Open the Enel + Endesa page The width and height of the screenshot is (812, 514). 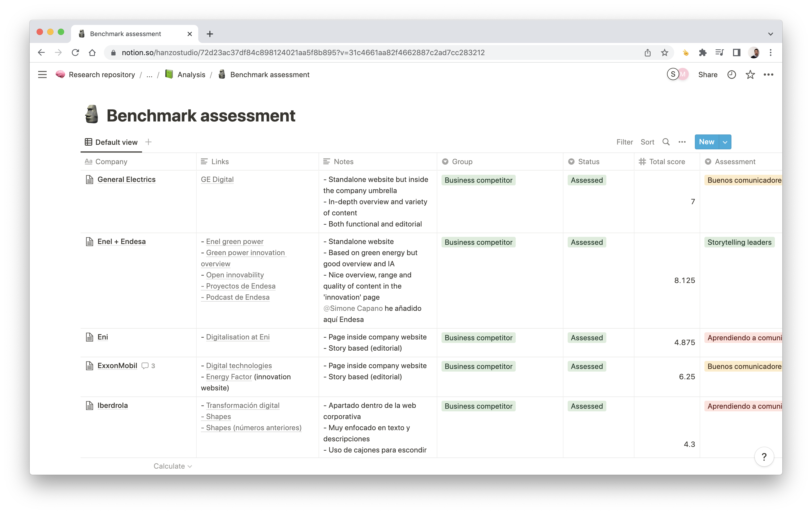121,242
